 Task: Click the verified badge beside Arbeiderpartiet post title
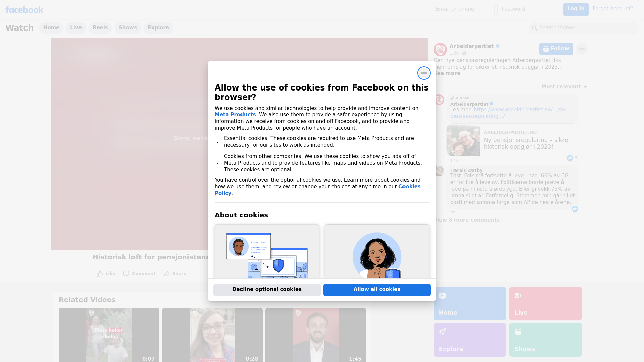498,46
